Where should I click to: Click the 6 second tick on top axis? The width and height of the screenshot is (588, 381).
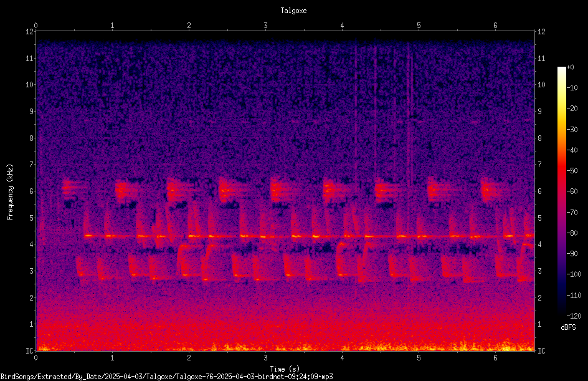[x=495, y=26]
